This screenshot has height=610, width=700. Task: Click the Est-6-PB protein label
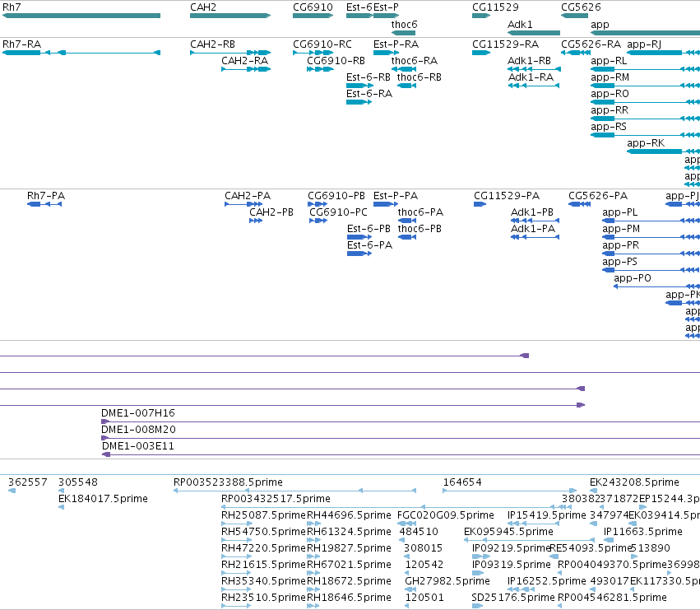click(x=369, y=229)
